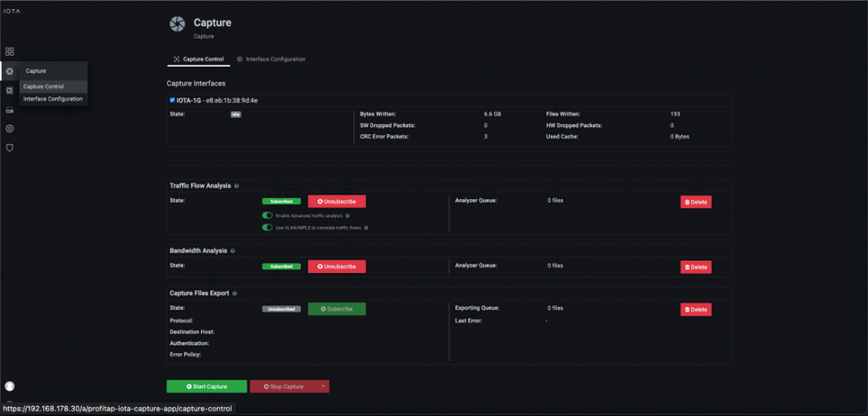This screenshot has width=868, height=416.
Task: Open the dashboards grid icon in sidebar
Action: click(10, 52)
